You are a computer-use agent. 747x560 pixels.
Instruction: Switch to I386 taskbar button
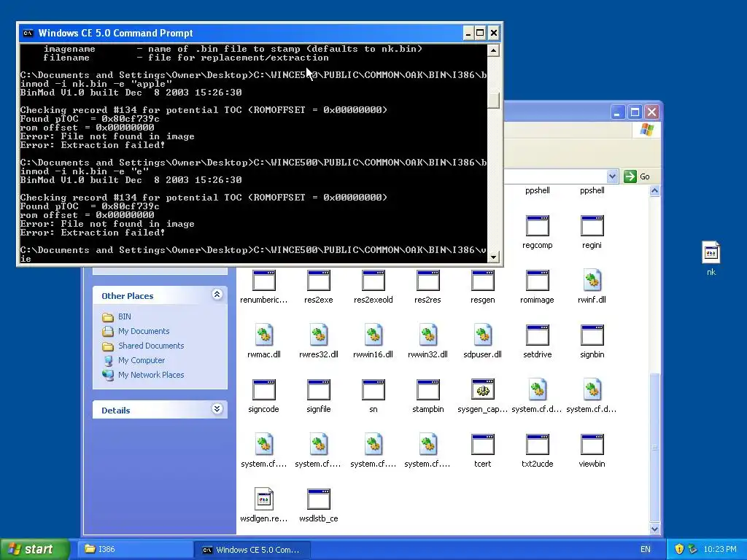pos(134,550)
